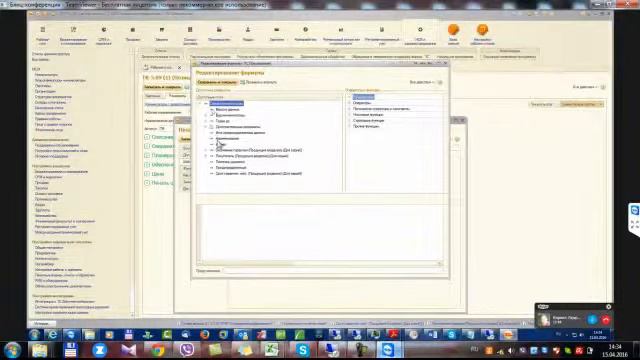640x360 pixels.
Task: Open the Рабочий стол section icon
Action: click(42, 30)
